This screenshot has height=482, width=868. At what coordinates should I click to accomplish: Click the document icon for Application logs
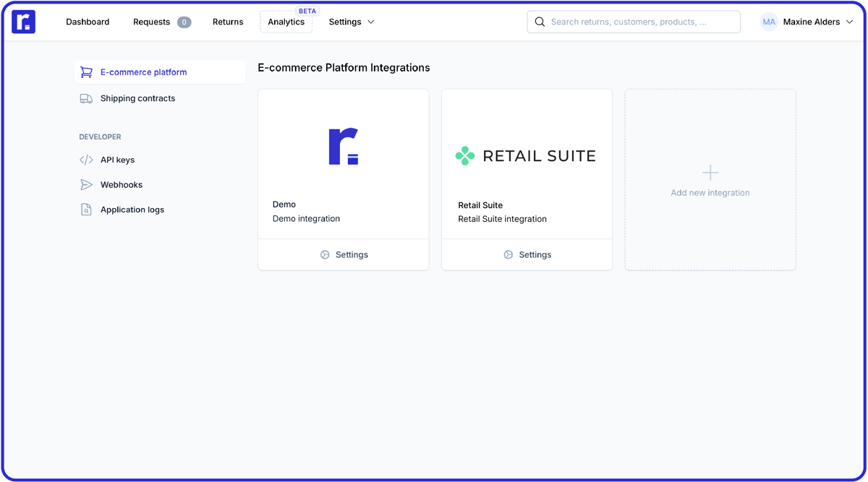click(86, 210)
